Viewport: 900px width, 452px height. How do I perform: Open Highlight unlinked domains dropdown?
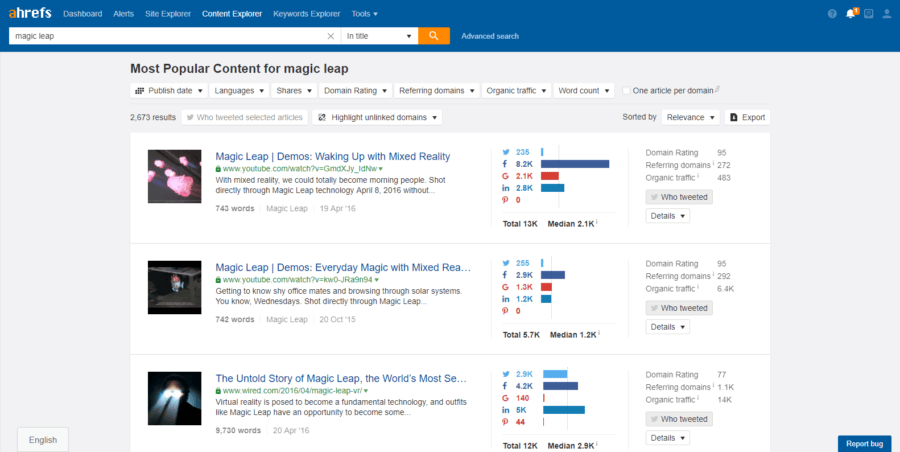point(377,117)
